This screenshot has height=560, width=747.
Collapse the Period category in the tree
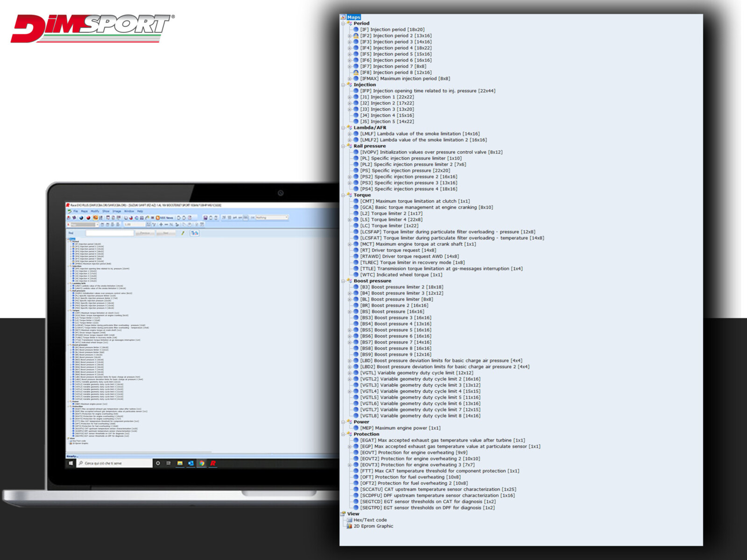(x=343, y=24)
